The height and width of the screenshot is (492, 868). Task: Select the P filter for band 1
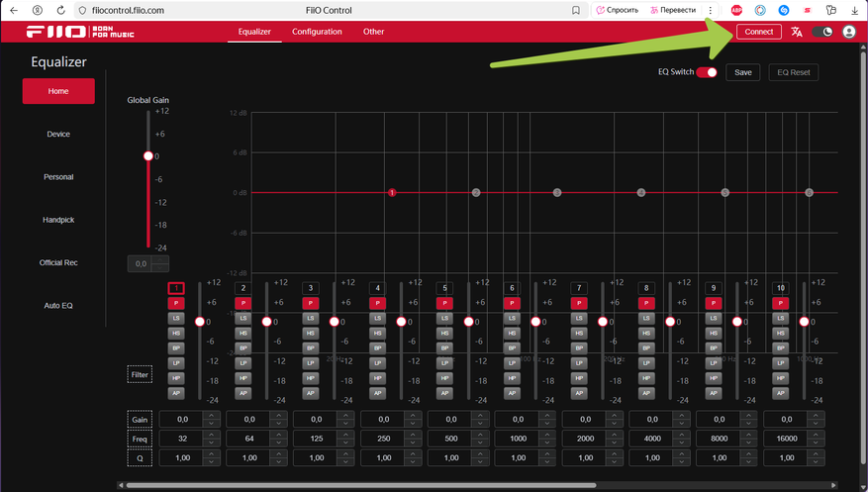[176, 303]
